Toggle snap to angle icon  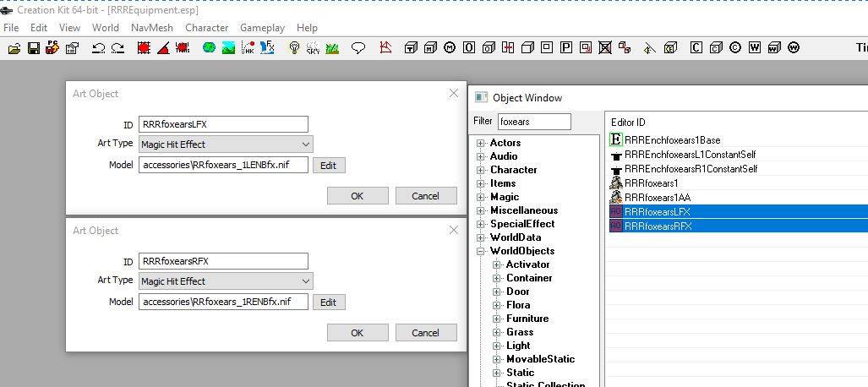(163, 48)
